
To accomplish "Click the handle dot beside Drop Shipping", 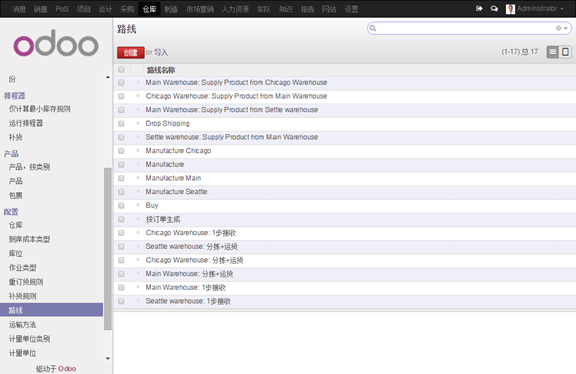I will coord(138,123).
